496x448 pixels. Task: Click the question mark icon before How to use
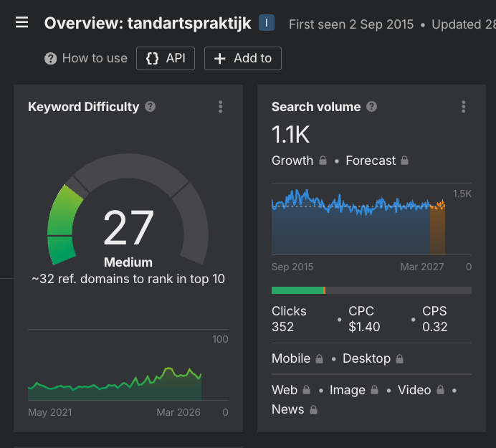(51, 59)
